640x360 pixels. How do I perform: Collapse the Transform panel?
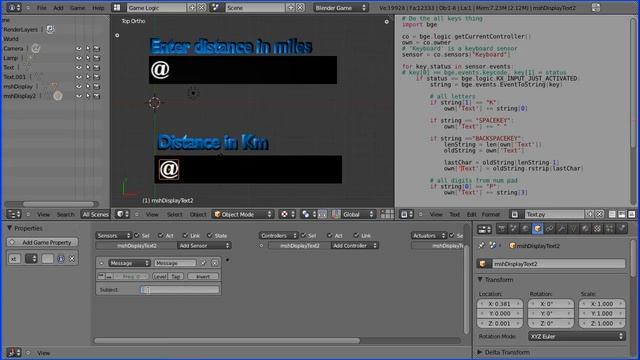pos(480,280)
